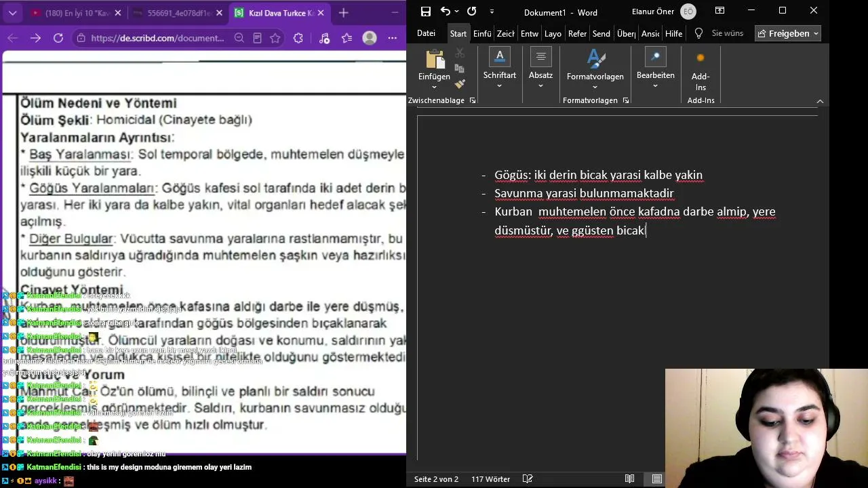Click the Cut scissors icon
Image resolution: width=868 pixels, height=488 pixels.
(460, 53)
